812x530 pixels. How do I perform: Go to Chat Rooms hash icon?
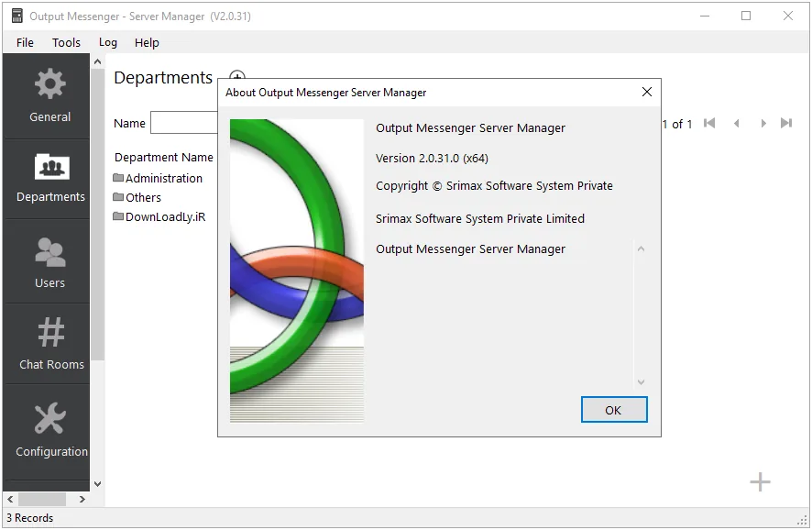(x=51, y=332)
